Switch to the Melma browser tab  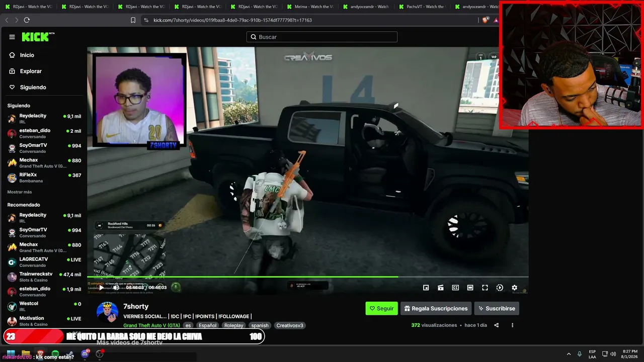pos(310,7)
